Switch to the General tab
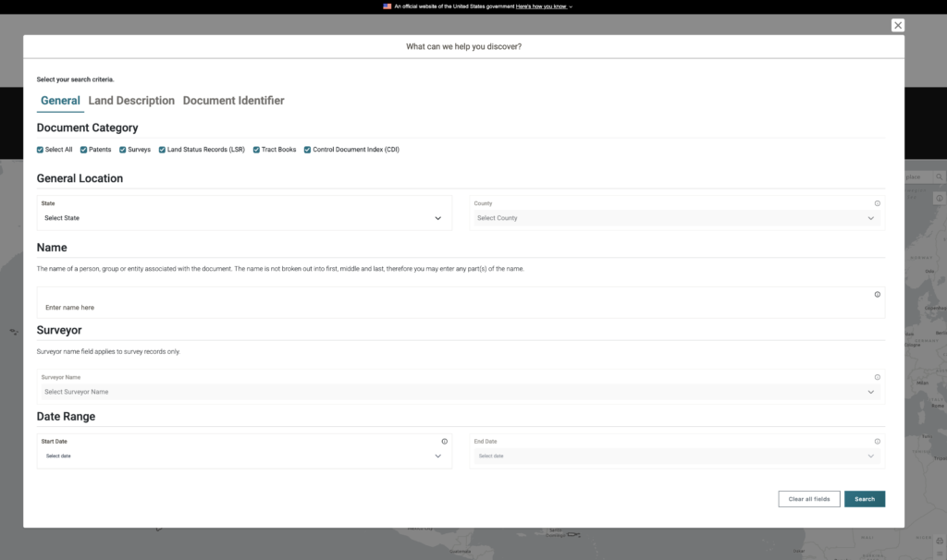 60,101
